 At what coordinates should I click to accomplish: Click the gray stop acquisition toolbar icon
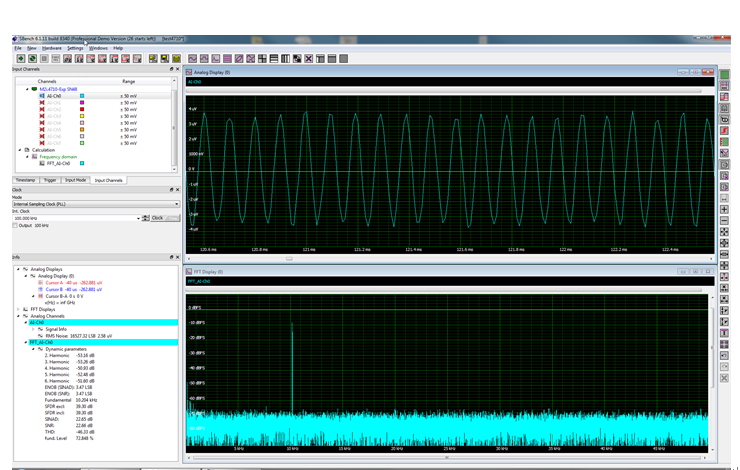(x=44, y=59)
